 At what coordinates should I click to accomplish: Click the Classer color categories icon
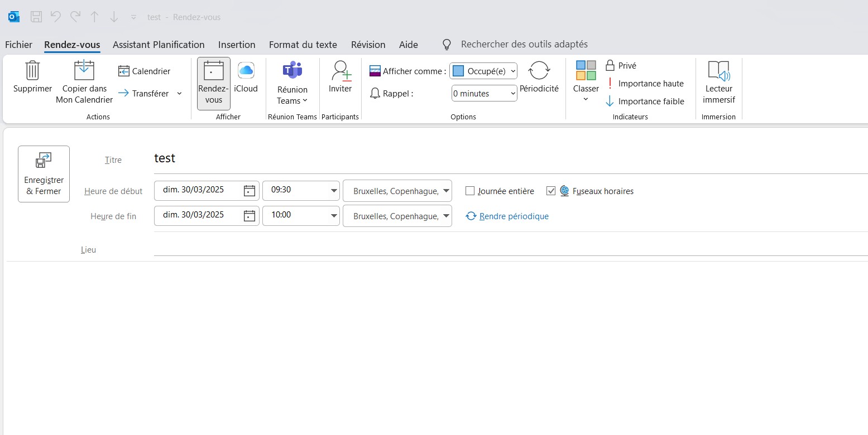click(x=586, y=71)
